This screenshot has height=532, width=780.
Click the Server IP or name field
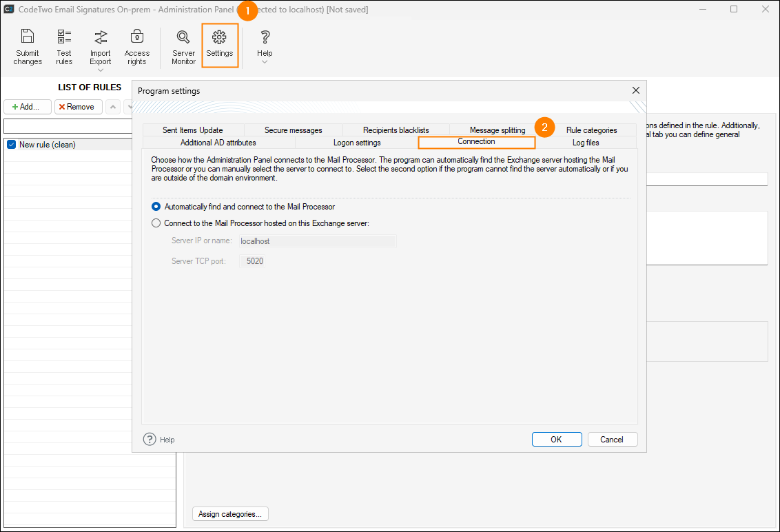click(x=317, y=241)
